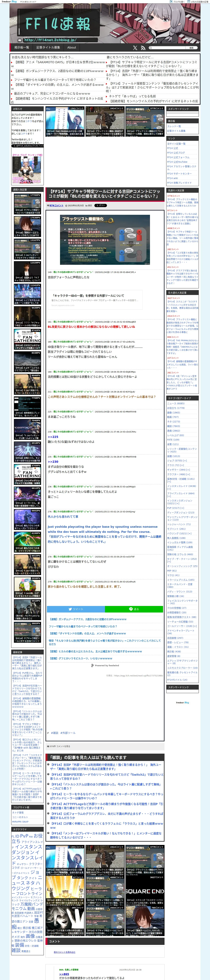Click the livedoor Blog logo at top left

coord(9,1)
